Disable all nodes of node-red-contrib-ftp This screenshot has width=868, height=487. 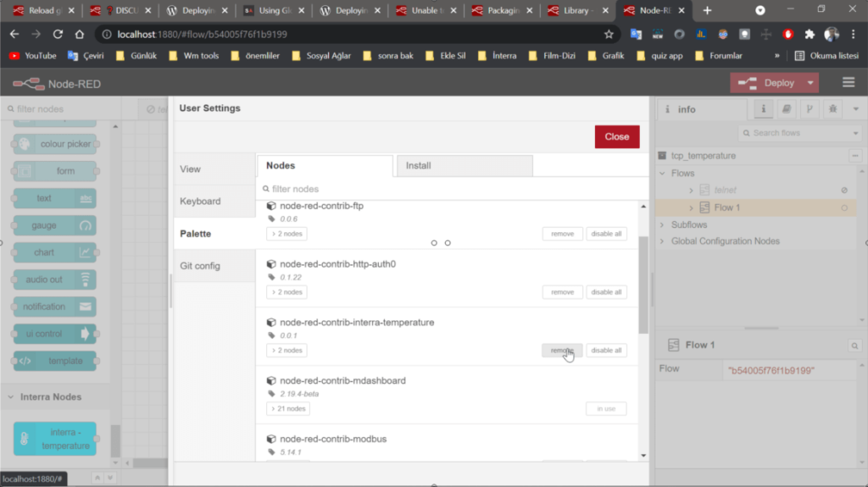(606, 234)
